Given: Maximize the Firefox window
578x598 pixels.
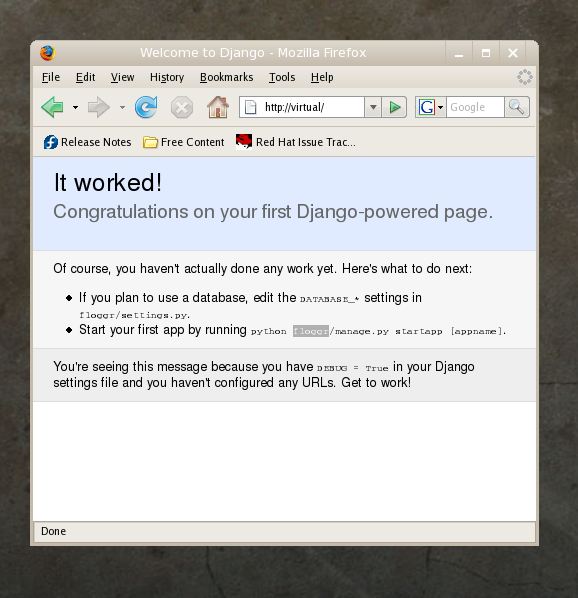Looking at the screenshot, I should (x=486, y=53).
